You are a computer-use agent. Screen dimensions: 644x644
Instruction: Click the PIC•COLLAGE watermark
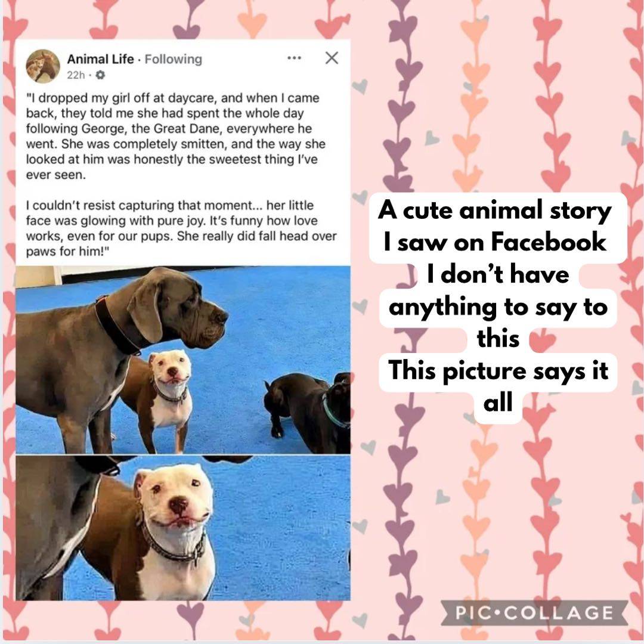pyautogui.click(x=534, y=613)
